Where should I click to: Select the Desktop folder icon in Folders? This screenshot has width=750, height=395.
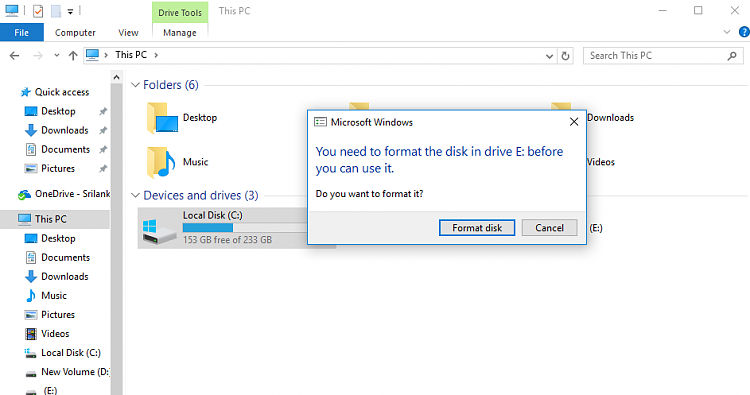pos(163,118)
